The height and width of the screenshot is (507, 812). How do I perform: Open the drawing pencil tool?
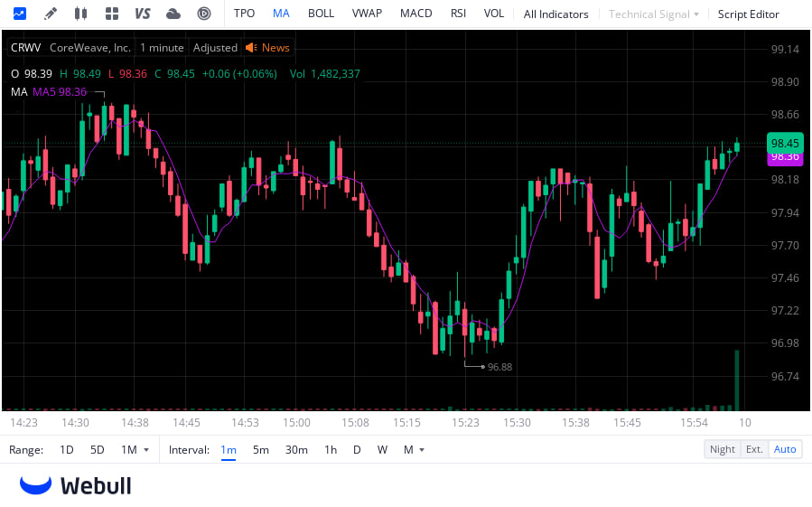point(51,14)
